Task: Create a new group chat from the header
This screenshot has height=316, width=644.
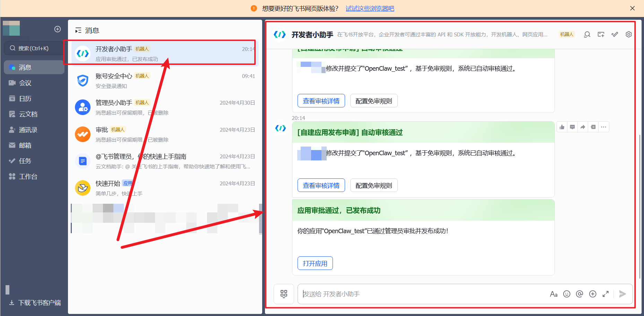Action: [601, 34]
